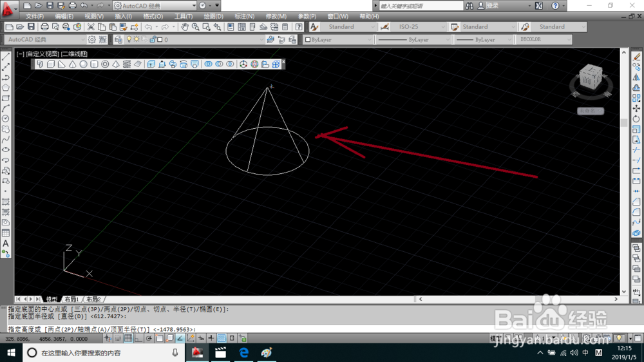Open the table style Standard dropdown

(x=488, y=26)
